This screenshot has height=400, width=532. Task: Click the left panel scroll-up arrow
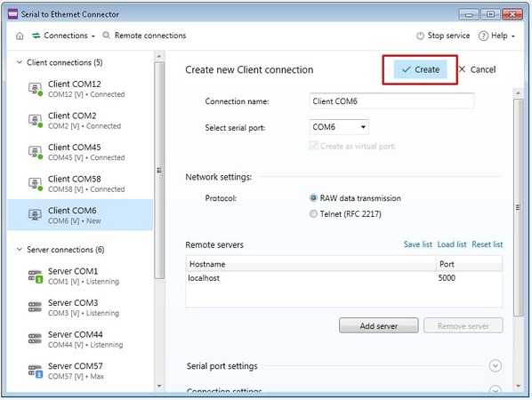159,56
